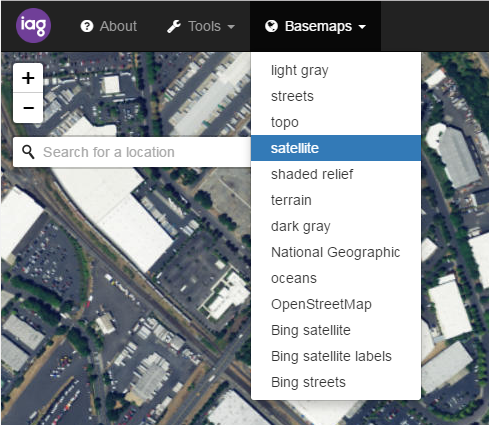The image size is (489, 425).
Task: Zoom in with the plus button
Action: click(x=28, y=78)
